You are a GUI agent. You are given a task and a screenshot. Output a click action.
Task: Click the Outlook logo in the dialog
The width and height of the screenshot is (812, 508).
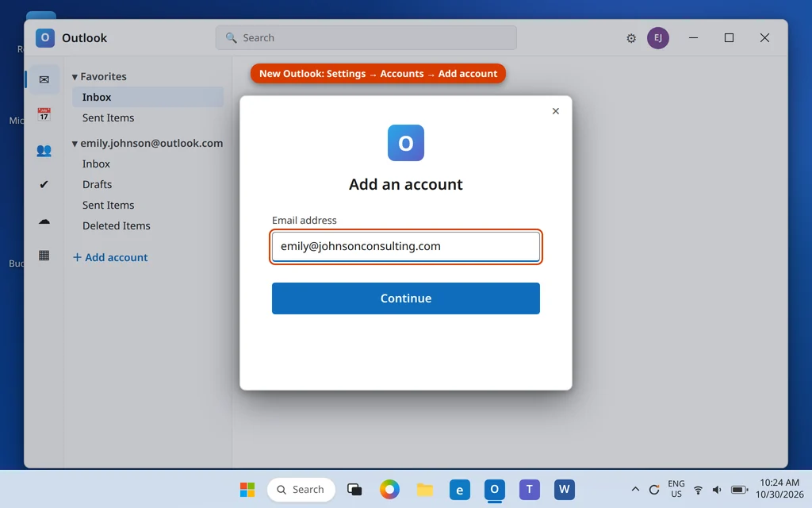[405, 143]
